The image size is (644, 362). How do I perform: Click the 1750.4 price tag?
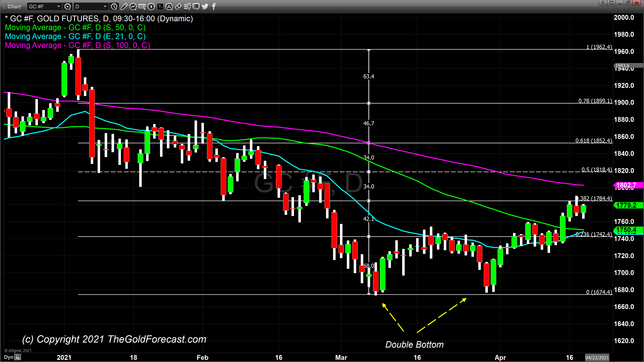(628, 230)
